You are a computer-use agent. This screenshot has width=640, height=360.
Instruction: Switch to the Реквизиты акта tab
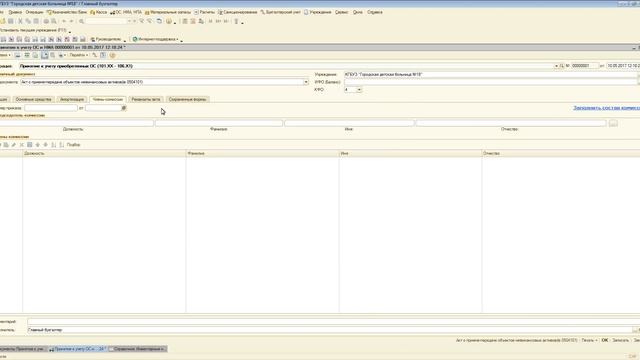coord(146,100)
